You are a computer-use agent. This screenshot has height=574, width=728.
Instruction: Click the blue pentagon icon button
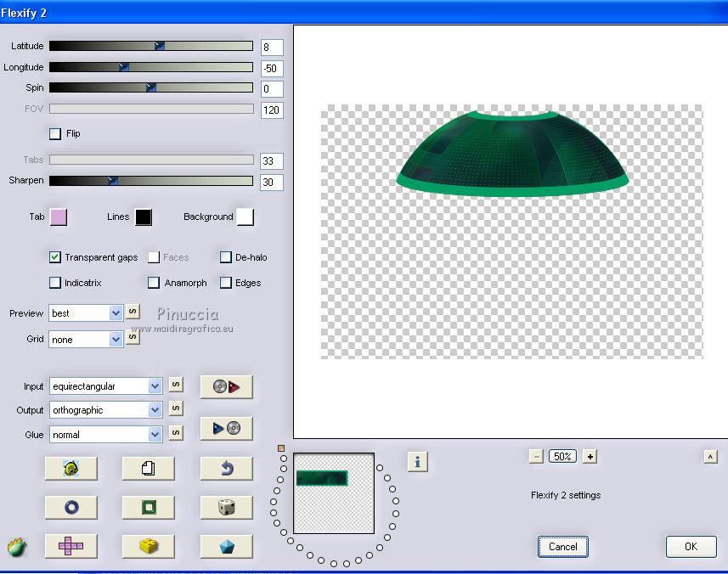pos(227,546)
